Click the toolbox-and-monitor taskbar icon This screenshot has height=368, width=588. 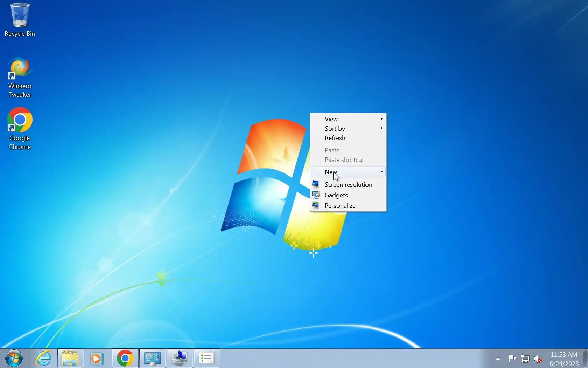pos(180,358)
